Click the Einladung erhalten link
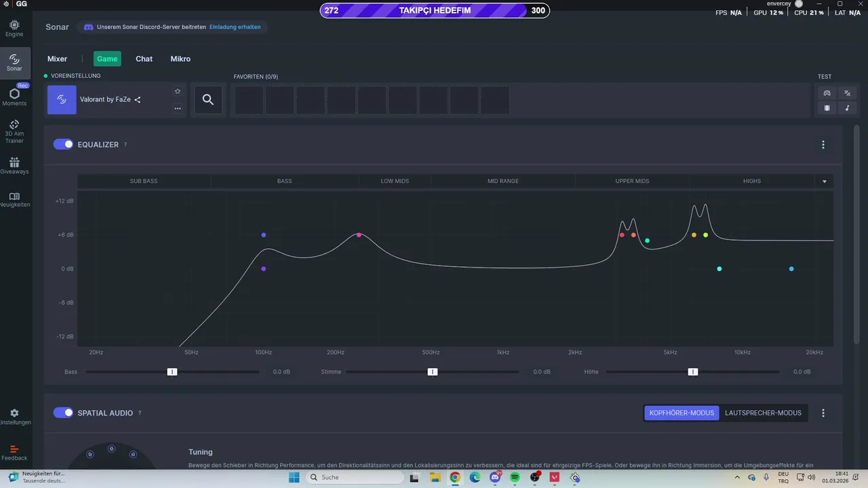This screenshot has width=868, height=488. [235, 27]
